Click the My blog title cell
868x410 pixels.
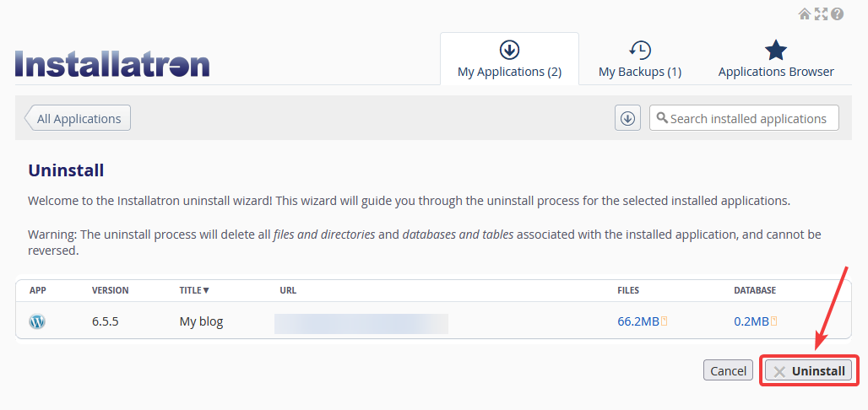click(x=201, y=321)
